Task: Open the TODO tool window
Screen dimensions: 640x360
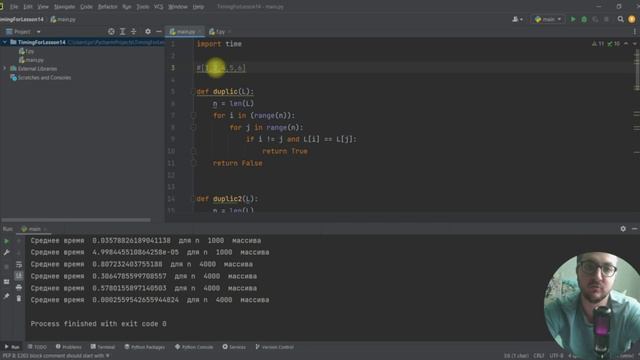Action: click(37, 347)
